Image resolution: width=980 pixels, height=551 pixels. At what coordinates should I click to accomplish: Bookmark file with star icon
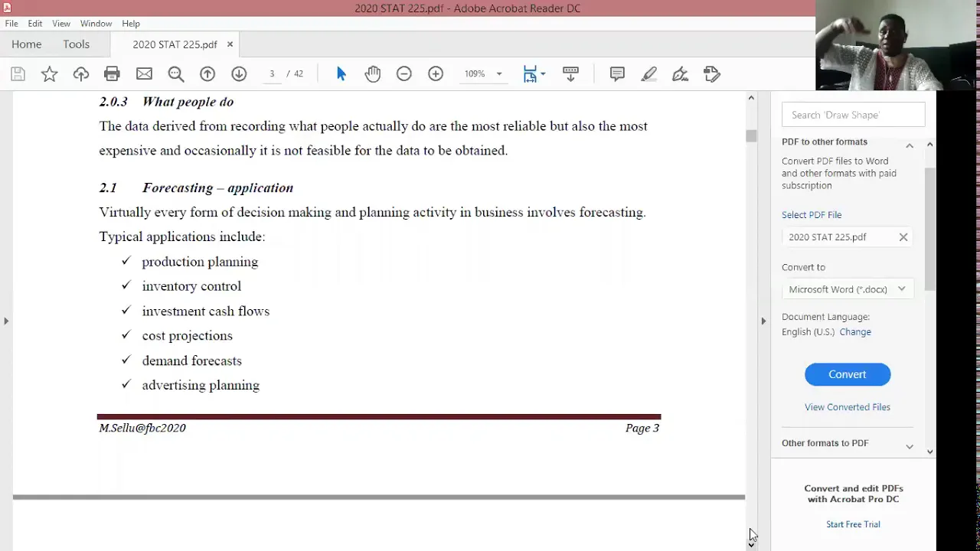coord(49,74)
